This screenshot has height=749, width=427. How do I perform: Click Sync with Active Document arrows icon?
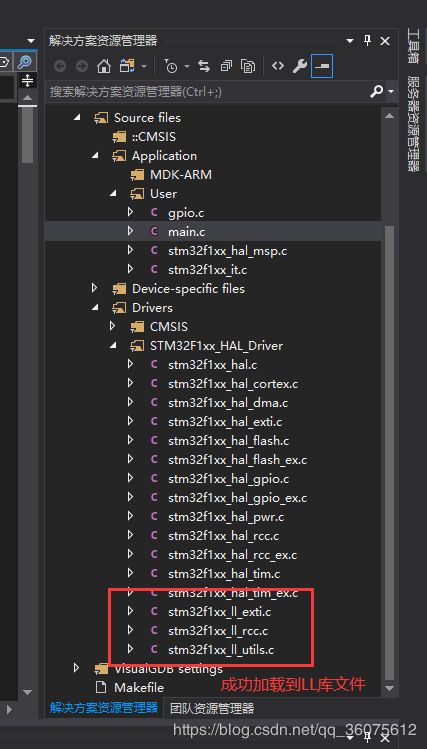click(204, 66)
